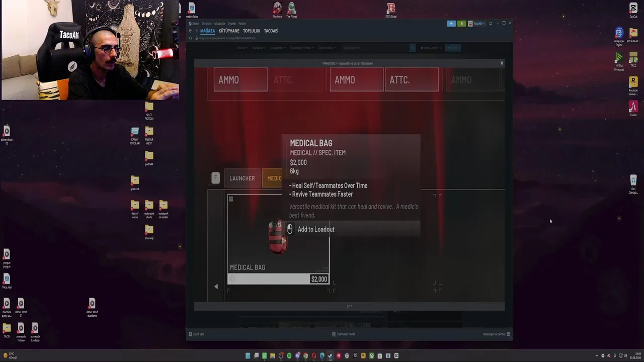
Task: Select the TAco_Abi image file
Action: point(7,282)
